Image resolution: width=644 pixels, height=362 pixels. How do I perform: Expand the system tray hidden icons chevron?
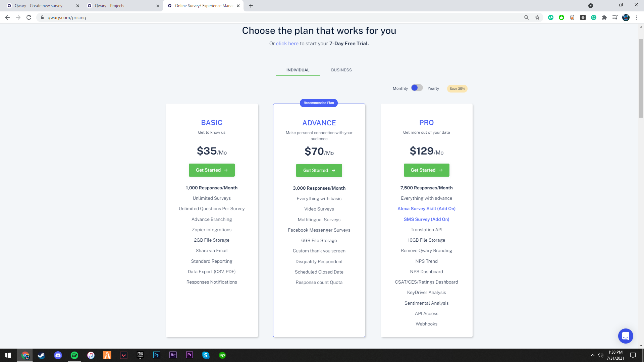tap(592, 355)
